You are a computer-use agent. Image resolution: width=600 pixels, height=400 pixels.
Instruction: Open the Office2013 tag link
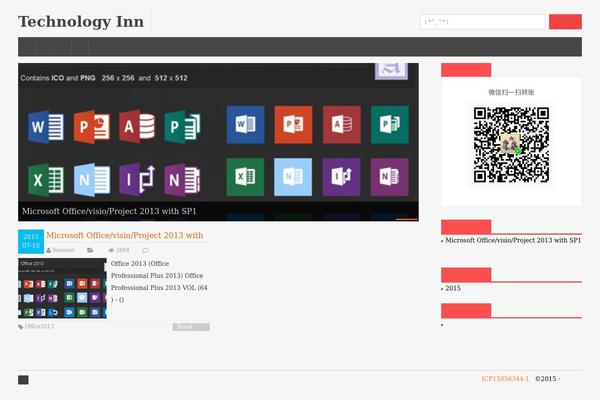(x=39, y=326)
